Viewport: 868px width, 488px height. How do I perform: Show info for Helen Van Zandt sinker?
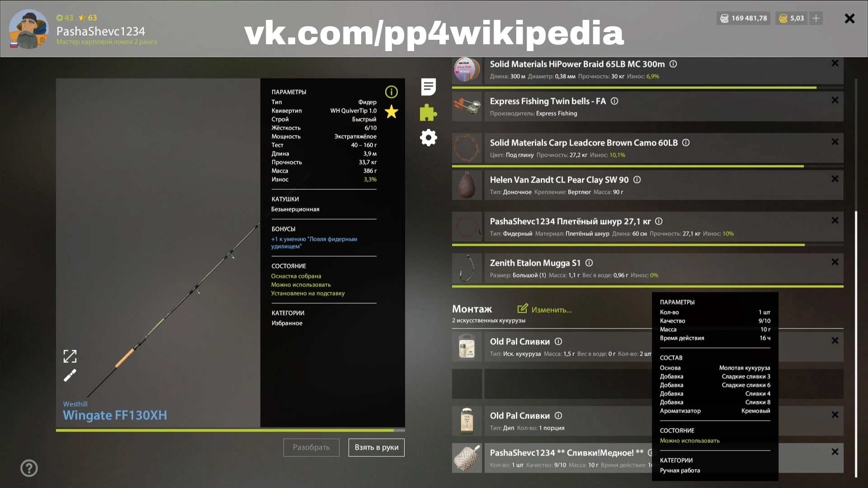[637, 180]
